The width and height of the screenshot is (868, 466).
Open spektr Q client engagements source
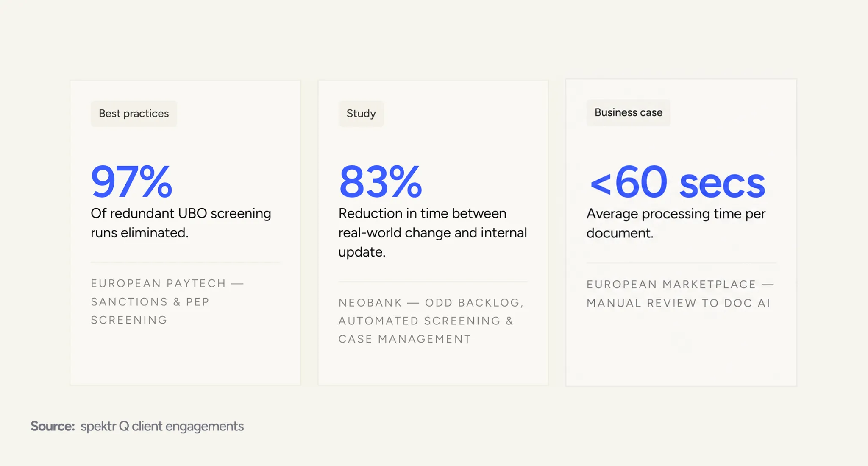click(162, 426)
